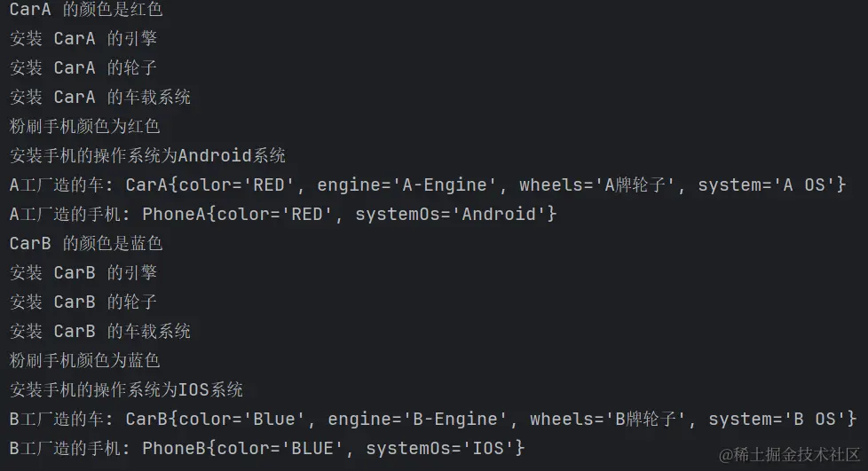Click the line '安装 CarB 的车载系统'
The image size is (868, 471).
click(100, 332)
